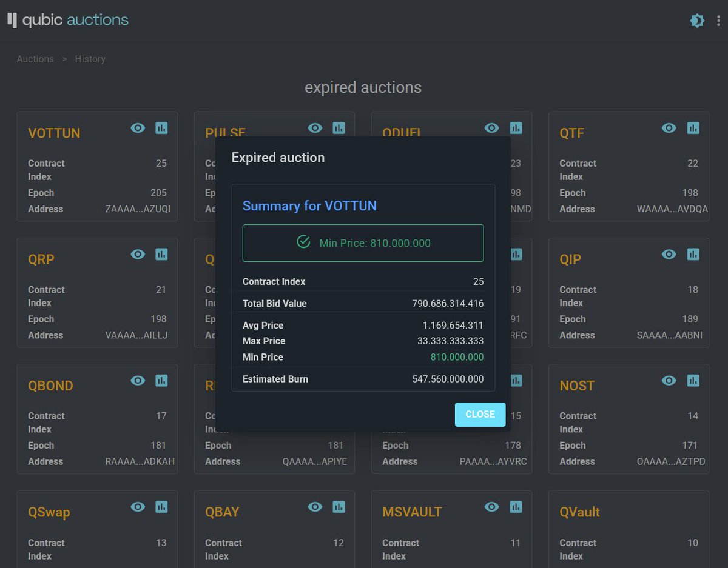Click the eye icon on QTF card
Image resolution: width=728 pixels, height=568 pixels.
point(669,128)
